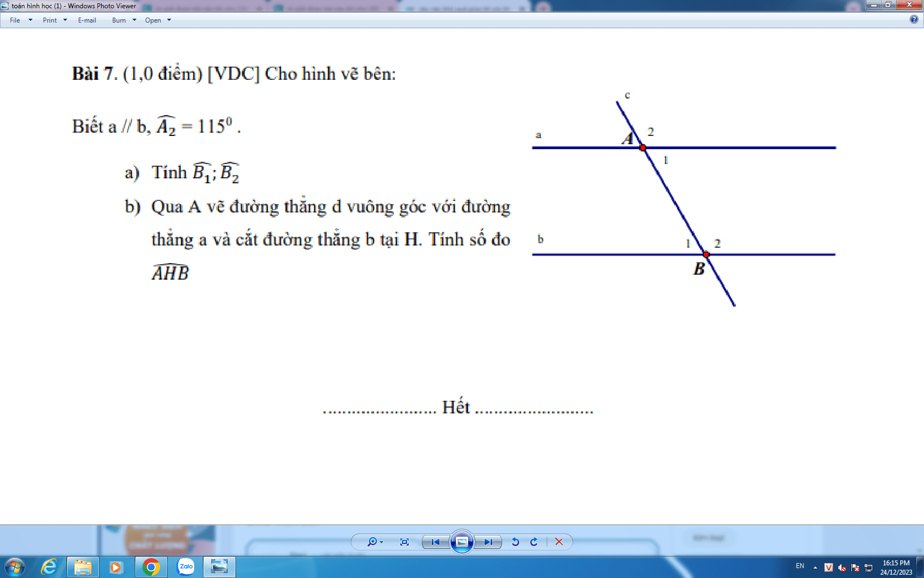Open the Help icon
Viewport: 924px width, 578px height.
[914, 20]
